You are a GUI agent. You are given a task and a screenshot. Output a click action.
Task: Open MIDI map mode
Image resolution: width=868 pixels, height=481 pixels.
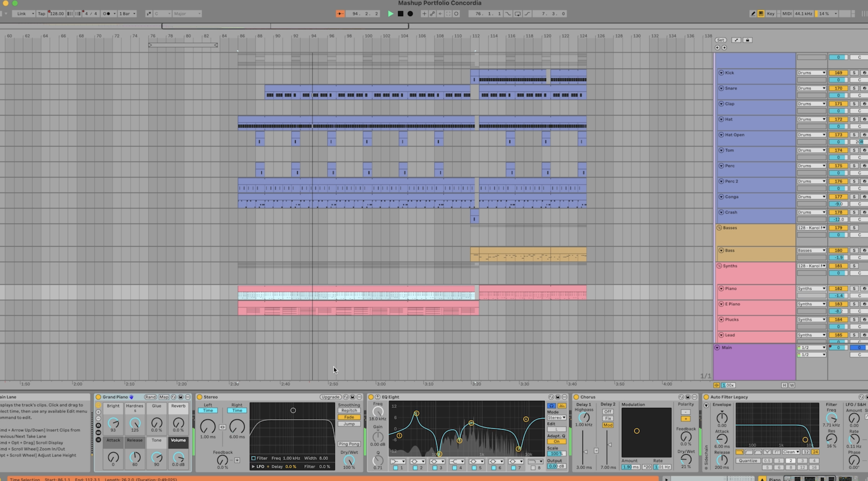(787, 13)
